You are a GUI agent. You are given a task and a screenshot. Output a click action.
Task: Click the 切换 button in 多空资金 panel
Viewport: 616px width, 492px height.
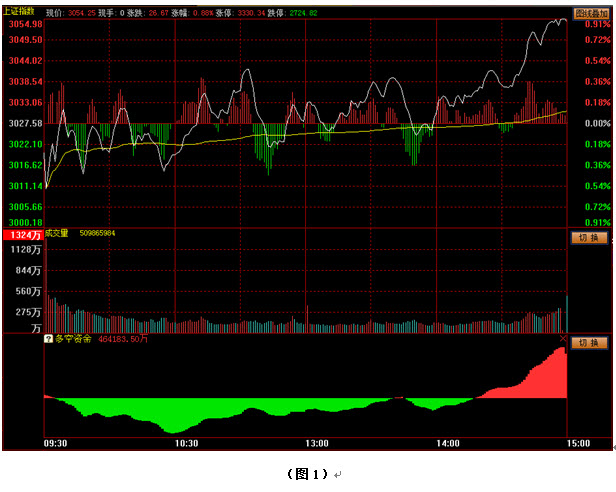(589, 343)
